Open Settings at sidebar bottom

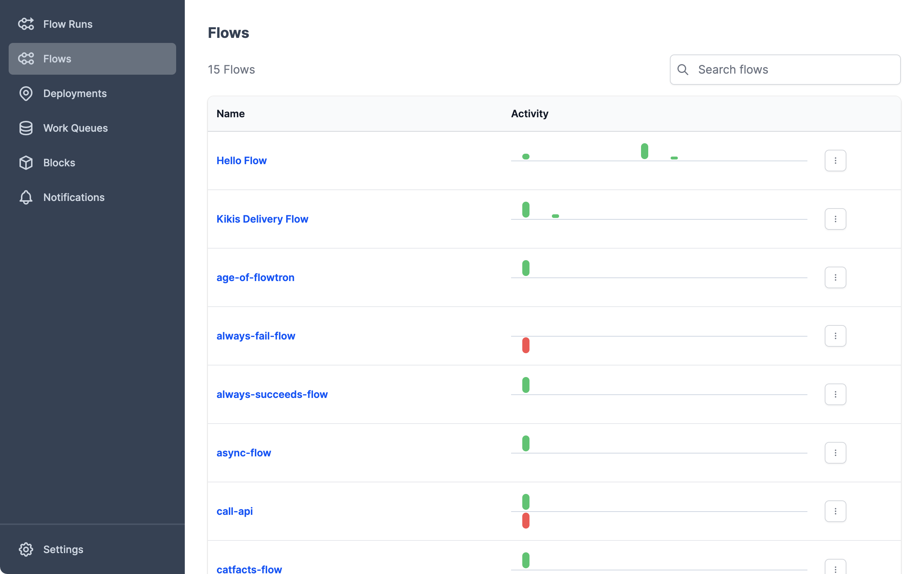(x=92, y=549)
